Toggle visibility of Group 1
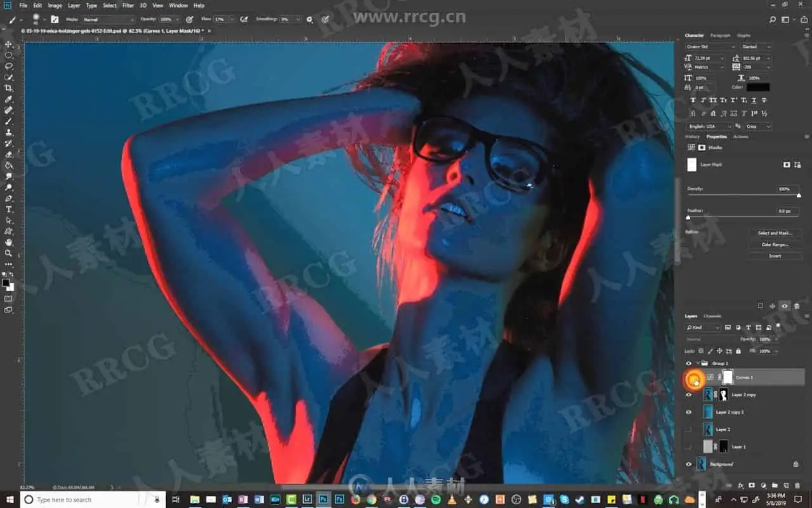This screenshot has height=508, width=812. point(689,363)
